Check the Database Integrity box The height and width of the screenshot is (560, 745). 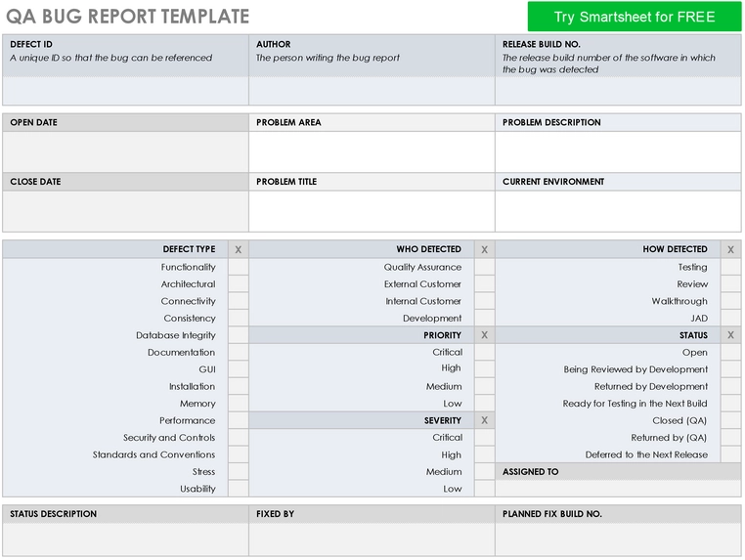tap(238, 335)
